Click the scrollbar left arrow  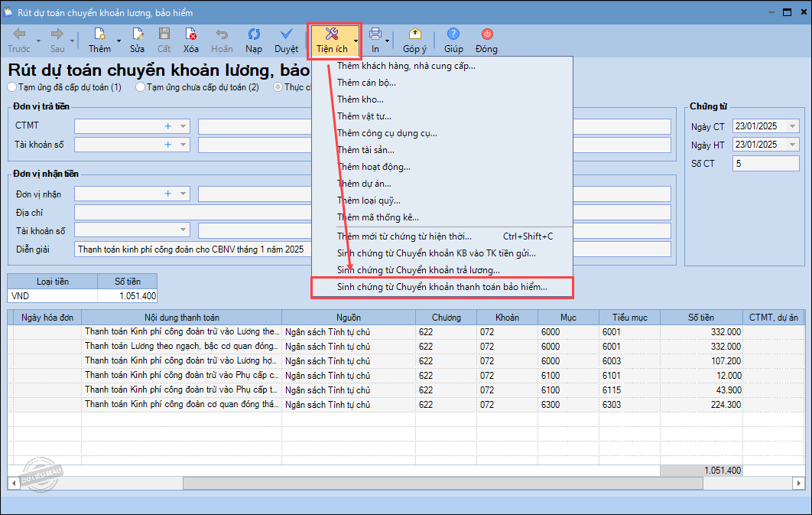[x=14, y=483]
